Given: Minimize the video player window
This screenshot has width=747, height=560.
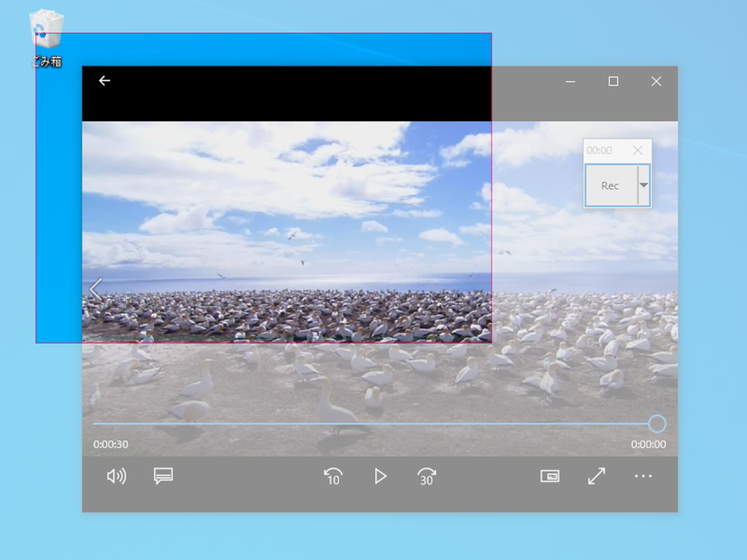Looking at the screenshot, I should pyautogui.click(x=570, y=82).
